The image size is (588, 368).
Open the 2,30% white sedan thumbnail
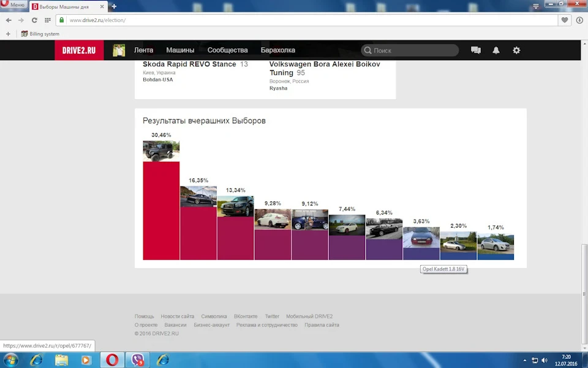pyautogui.click(x=458, y=242)
